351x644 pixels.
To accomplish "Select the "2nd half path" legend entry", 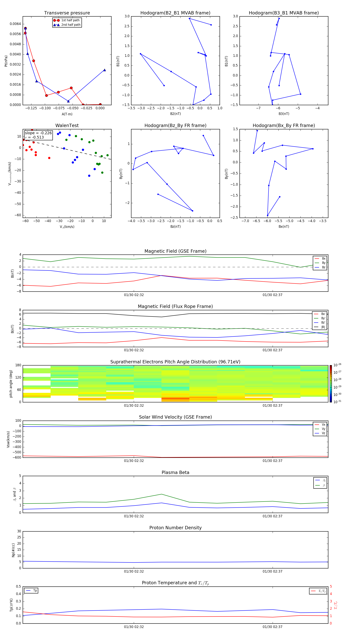I will (x=67, y=25).
